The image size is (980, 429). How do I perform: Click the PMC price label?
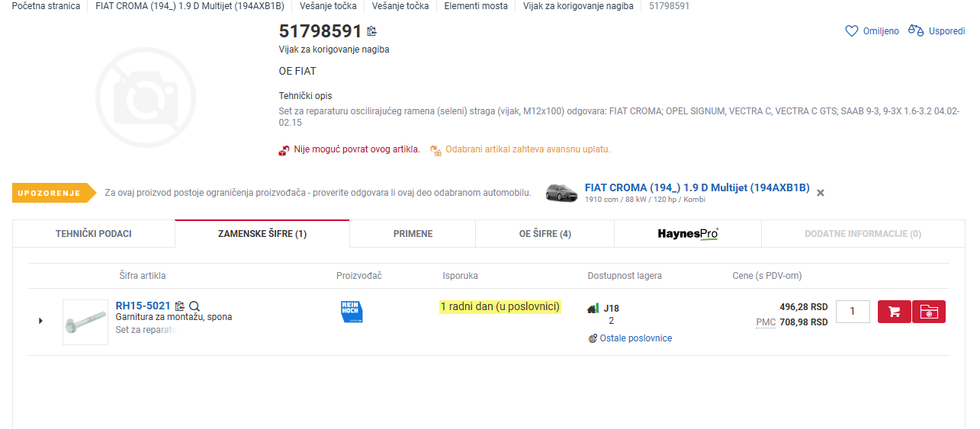(x=766, y=322)
